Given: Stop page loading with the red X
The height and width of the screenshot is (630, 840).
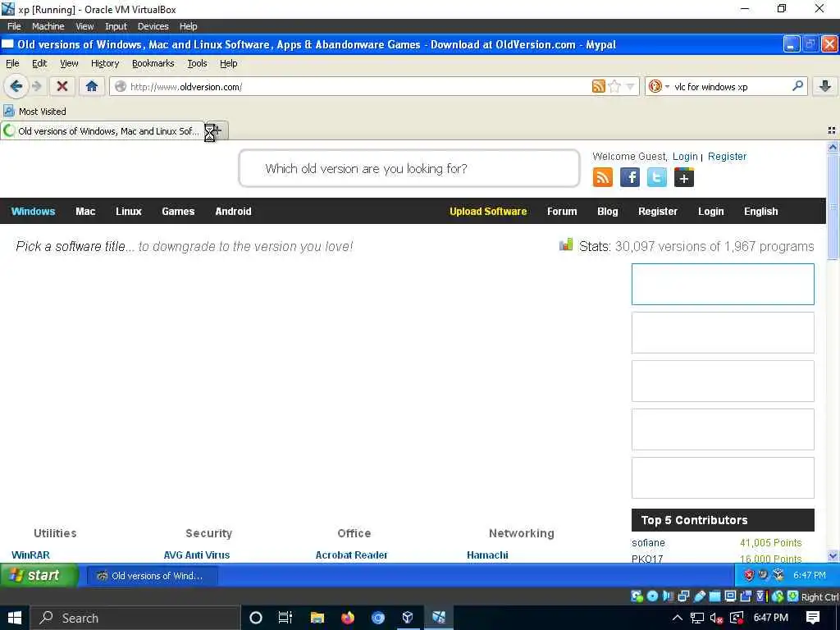Looking at the screenshot, I should click(x=62, y=86).
